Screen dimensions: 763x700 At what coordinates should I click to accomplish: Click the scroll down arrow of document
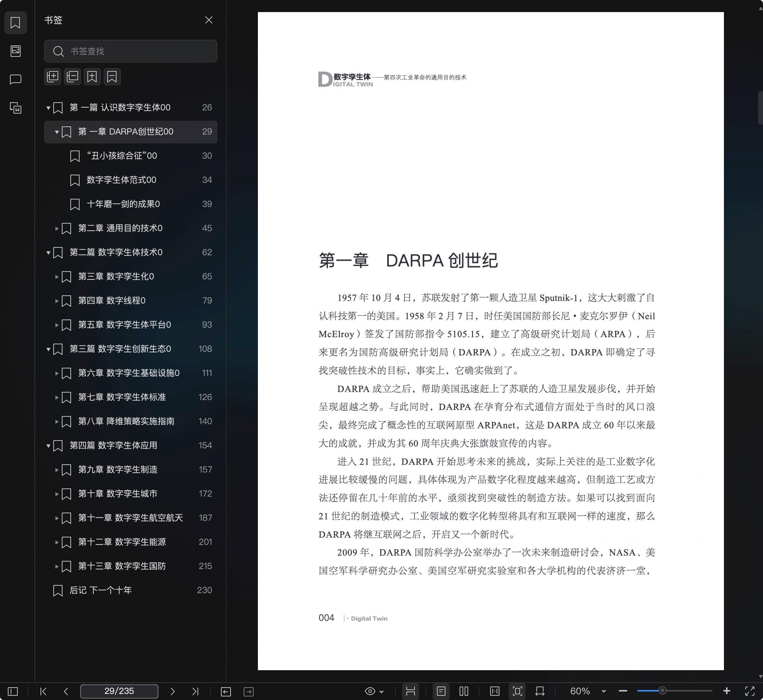point(761,677)
